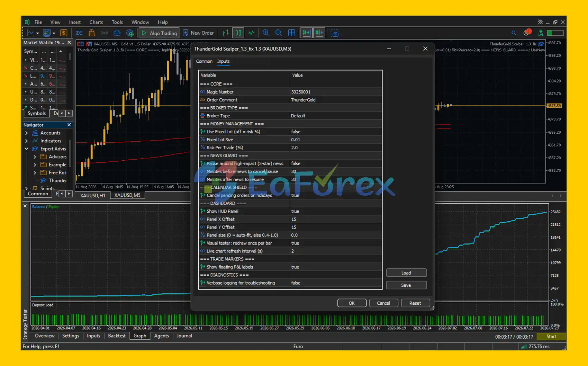Close the Strategy Tester panel with X

click(25, 206)
